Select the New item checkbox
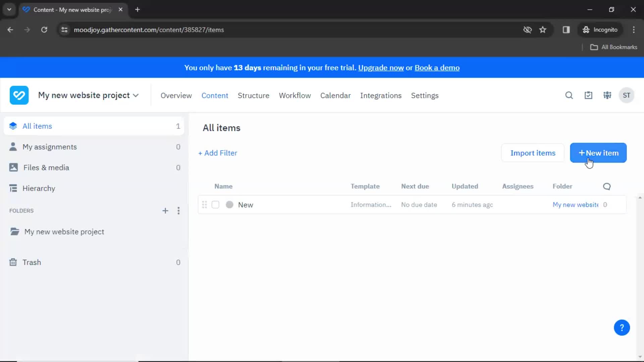This screenshot has height=362, width=644. pos(215,205)
